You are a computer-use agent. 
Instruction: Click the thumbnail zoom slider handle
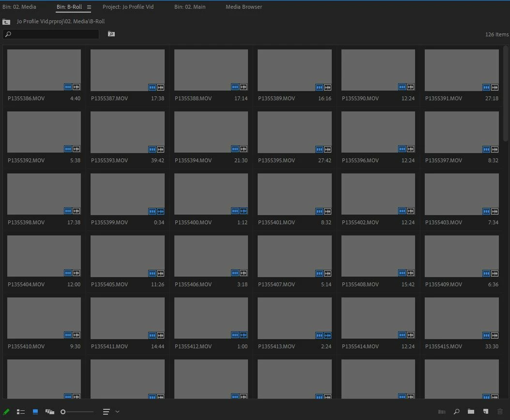pos(63,412)
